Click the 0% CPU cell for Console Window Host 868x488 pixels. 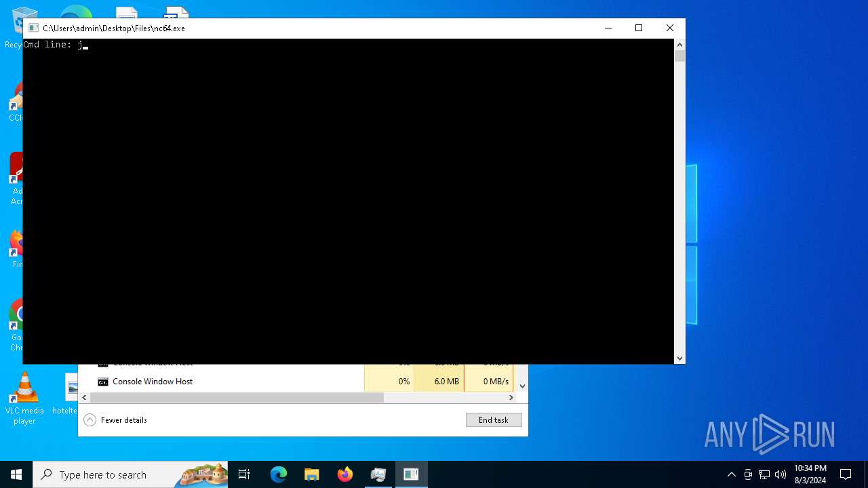(389, 382)
